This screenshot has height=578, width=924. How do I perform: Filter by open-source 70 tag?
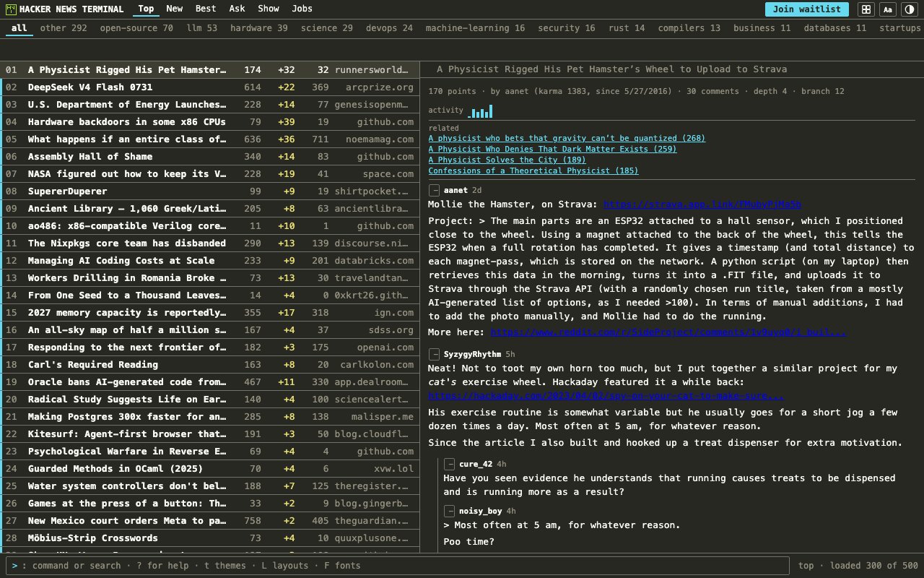tap(136, 28)
